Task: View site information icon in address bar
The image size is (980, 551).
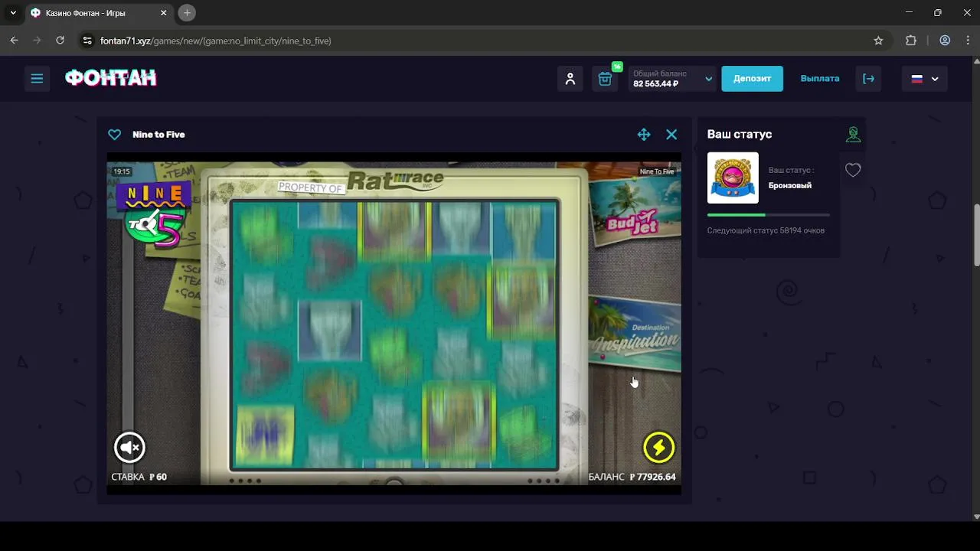Action: 87,41
